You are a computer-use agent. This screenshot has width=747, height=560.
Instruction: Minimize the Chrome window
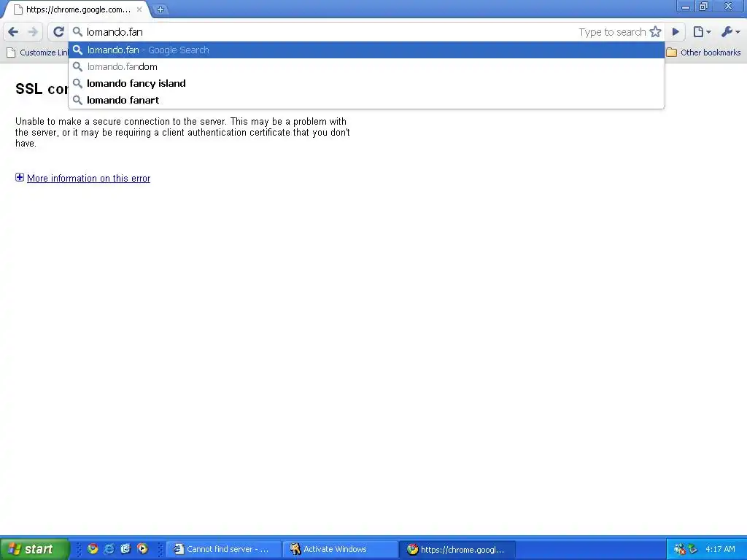(x=685, y=6)
